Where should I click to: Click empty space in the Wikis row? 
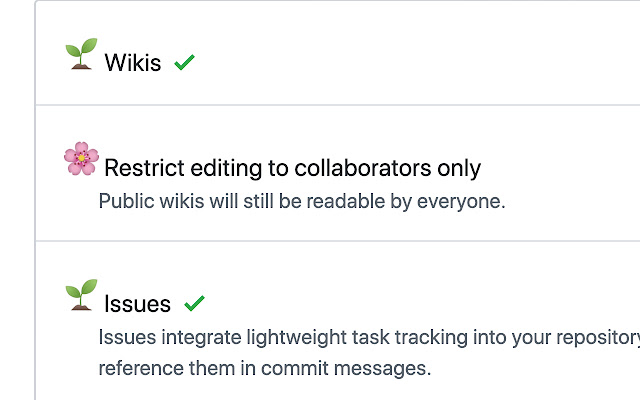408,61
